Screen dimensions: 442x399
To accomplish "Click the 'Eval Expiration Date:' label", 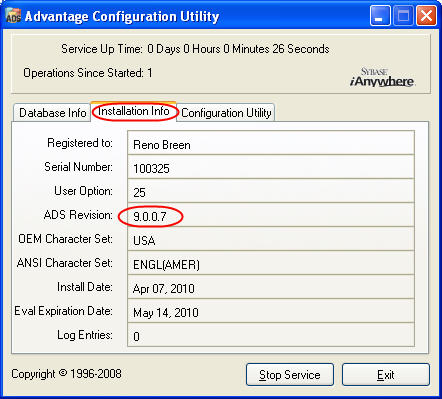I will pyautogui.click(x=63, y=311).
